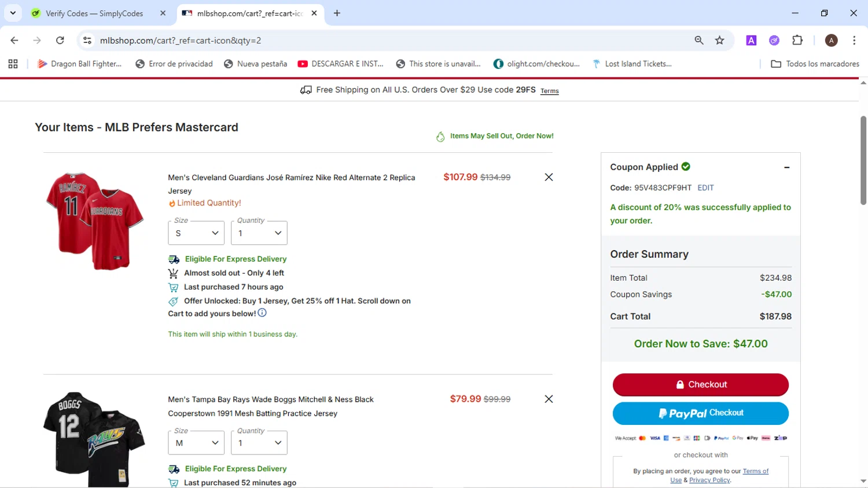Viewport: 868px width, 488px height.
Task: Open the apps grid in bookmarks bar
Action: 13,64
